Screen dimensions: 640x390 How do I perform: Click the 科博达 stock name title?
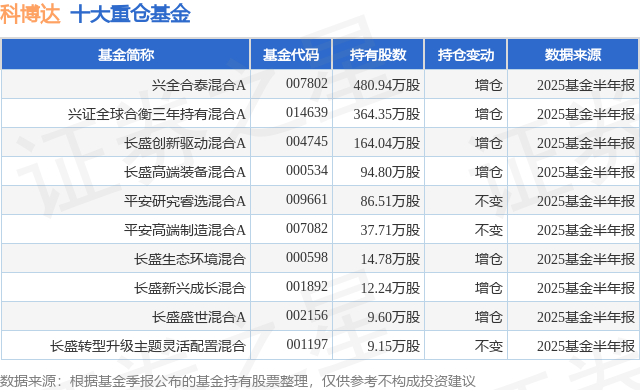click(x=30, y=13)
